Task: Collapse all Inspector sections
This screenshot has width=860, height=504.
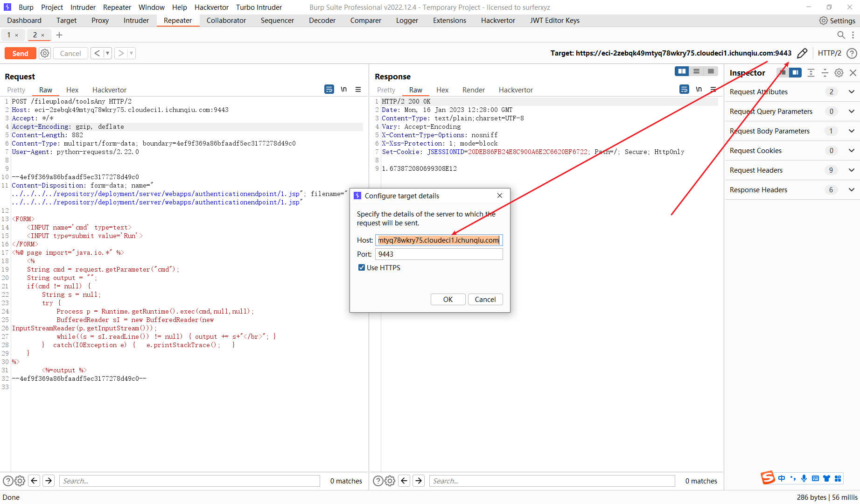Action: pyautogui.click(x=825, y=73)
